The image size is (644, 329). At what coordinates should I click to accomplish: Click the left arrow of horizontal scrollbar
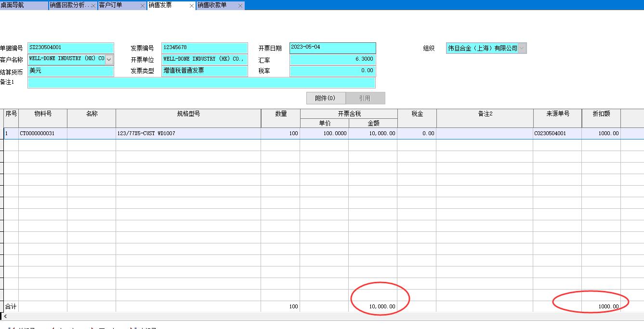pos(5,316)
